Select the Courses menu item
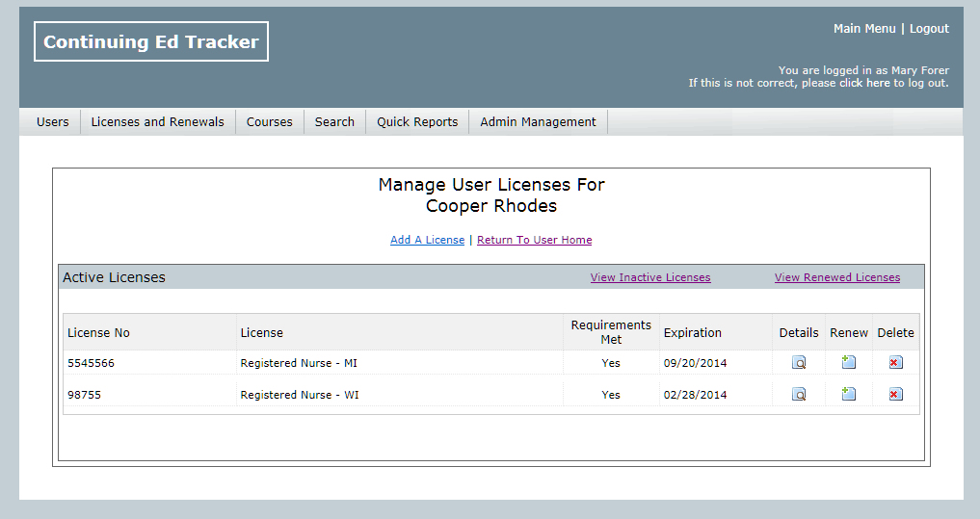Image resolution: width=980 pixels, height=519 pixels. click(269, 122)
